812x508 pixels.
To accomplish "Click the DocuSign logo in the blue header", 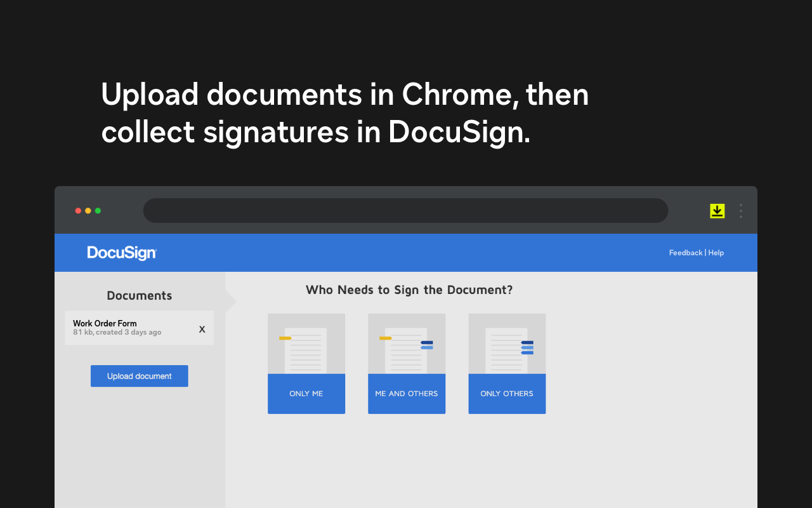I will [x=121, y=252].
